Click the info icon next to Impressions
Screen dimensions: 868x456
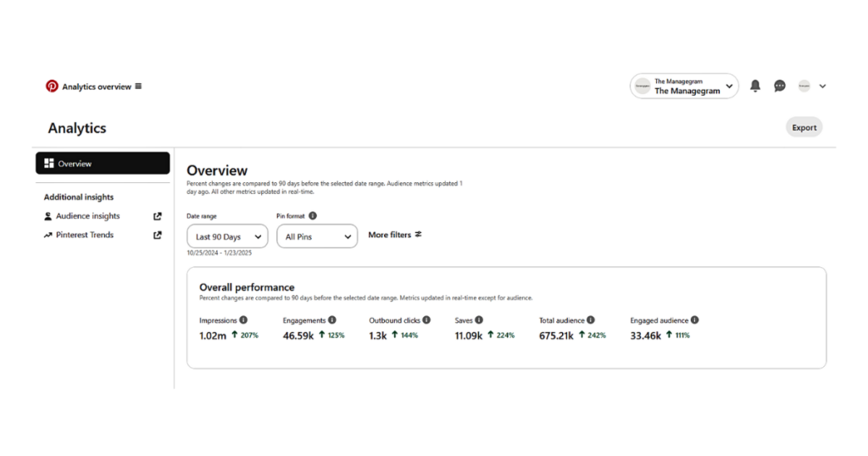pyautogui.click(x=243, y=320)
